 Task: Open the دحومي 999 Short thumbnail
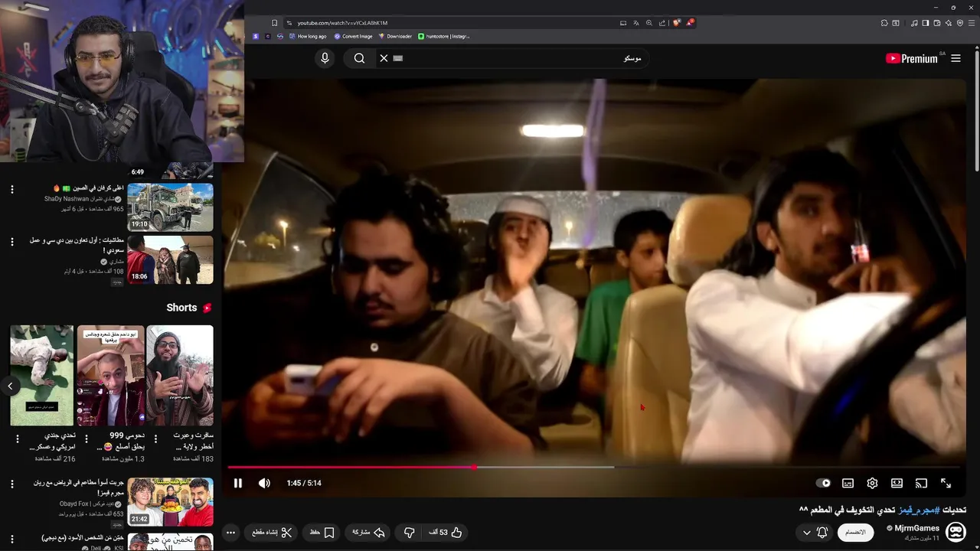click(110, 375)
